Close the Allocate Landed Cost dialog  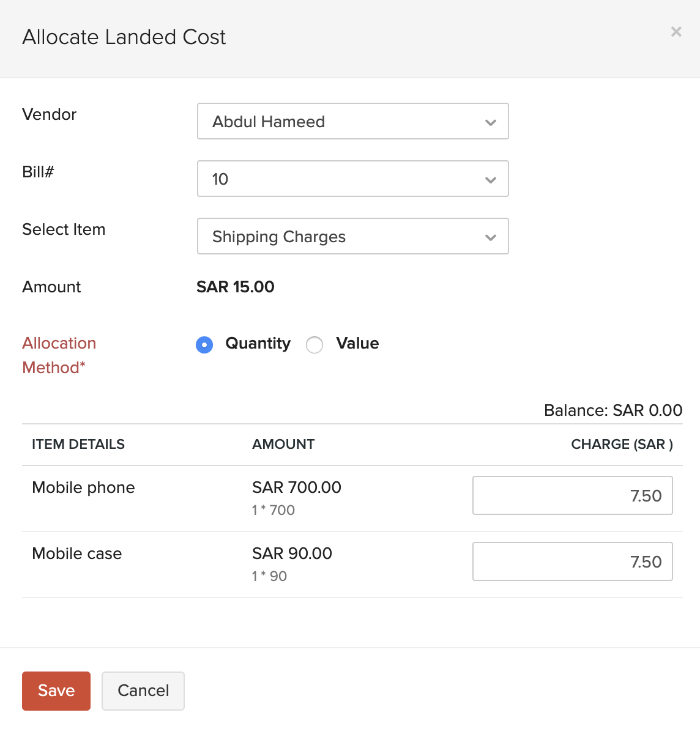676,32
